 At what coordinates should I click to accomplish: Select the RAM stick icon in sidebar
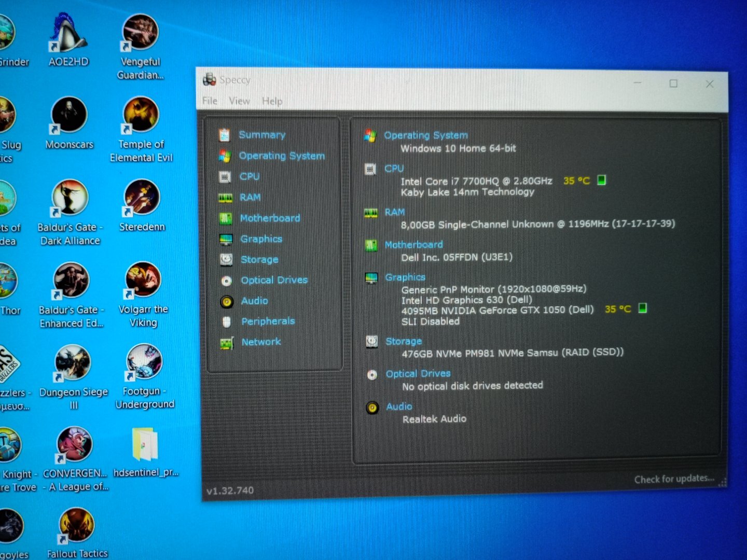coord(225,198)
